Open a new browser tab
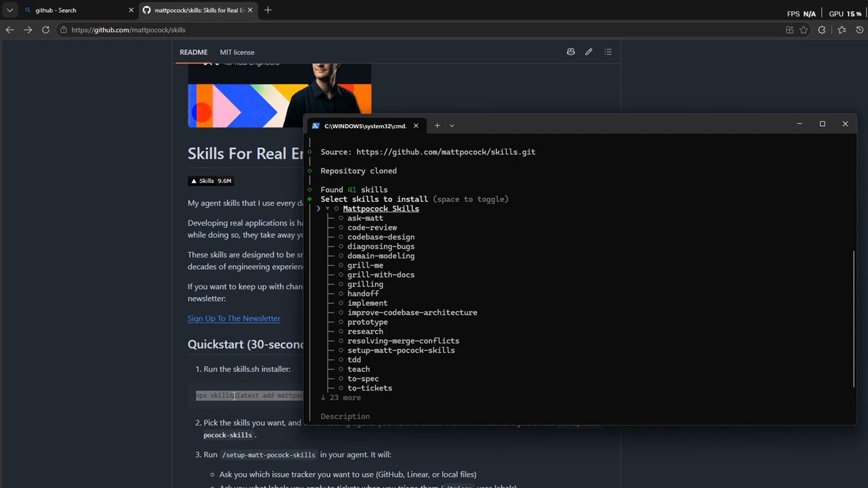The image size is (868, 488). click(x=268, y=10)
